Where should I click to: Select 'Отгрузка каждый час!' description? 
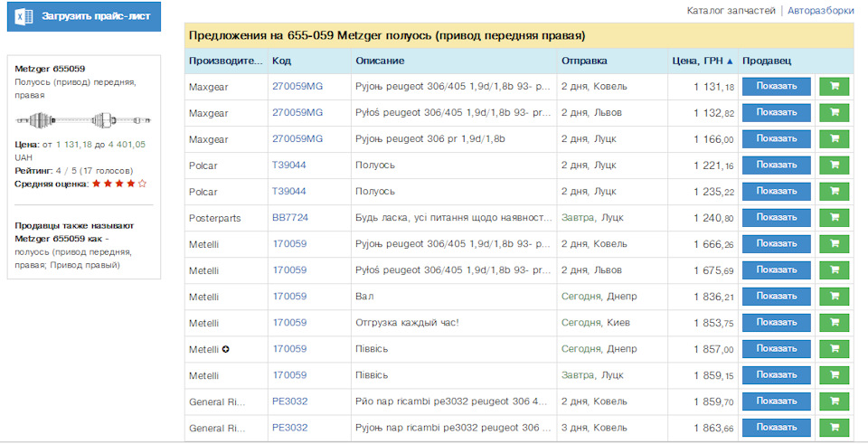click(x=407, y=323)
